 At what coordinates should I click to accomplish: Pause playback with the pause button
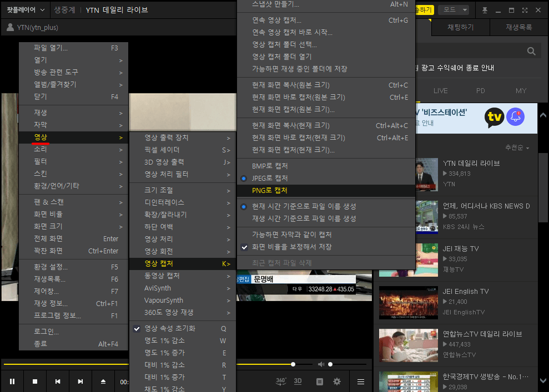click(12, 381)
